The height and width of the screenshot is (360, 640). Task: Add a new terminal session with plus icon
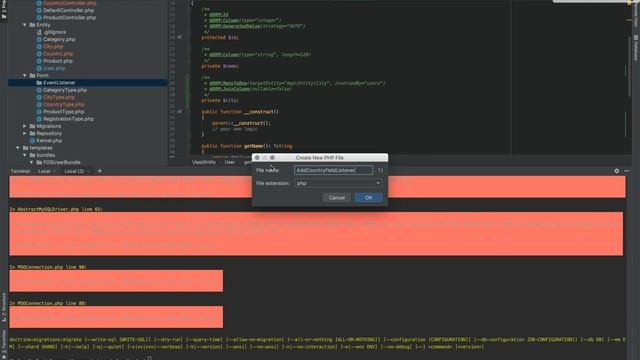coord(100,171)
